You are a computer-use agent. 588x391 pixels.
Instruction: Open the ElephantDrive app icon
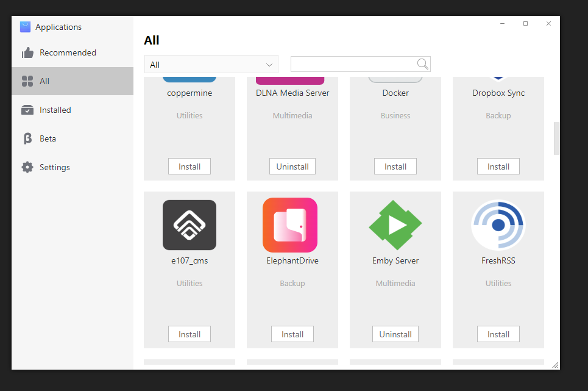point(290,224)
